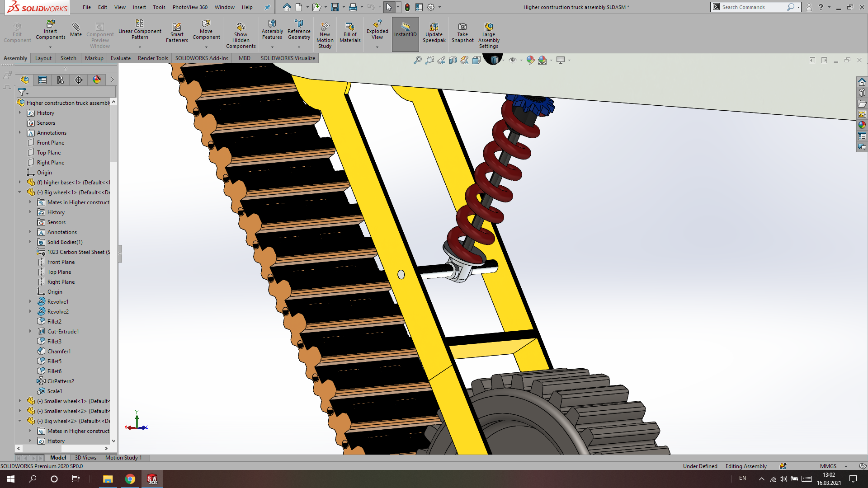
Task: Expand the History folder under assembly
Action: [20, 113]
